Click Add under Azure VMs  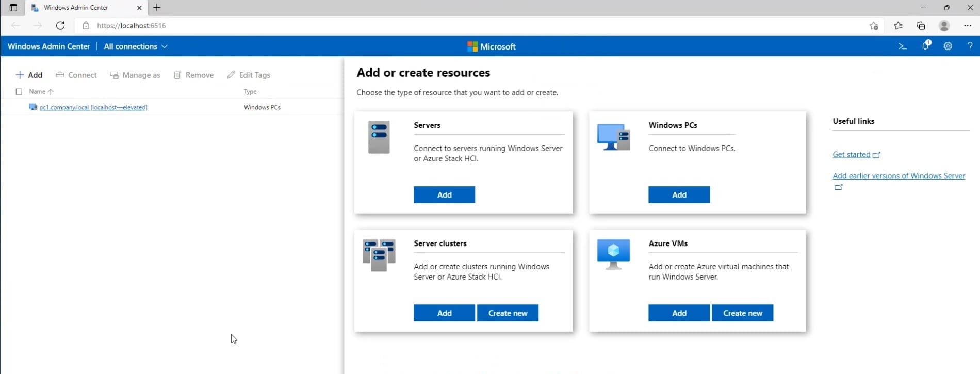(679, 313)
